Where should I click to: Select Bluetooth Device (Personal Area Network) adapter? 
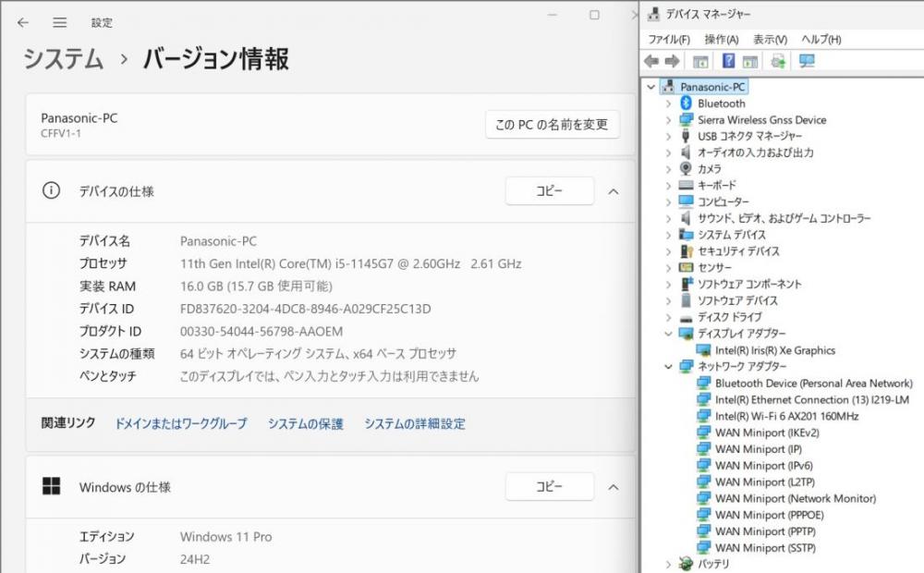pyautogui.click(x=814, y=384)
